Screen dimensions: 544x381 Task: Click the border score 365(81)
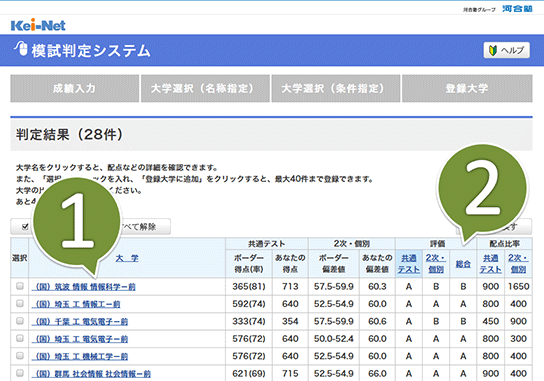click(x=249, y=287)
